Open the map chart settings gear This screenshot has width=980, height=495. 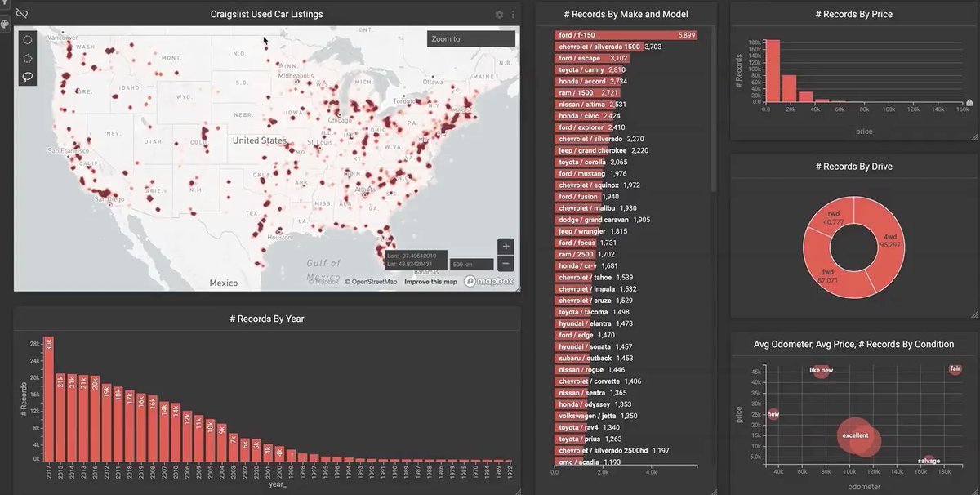[500, 15]
